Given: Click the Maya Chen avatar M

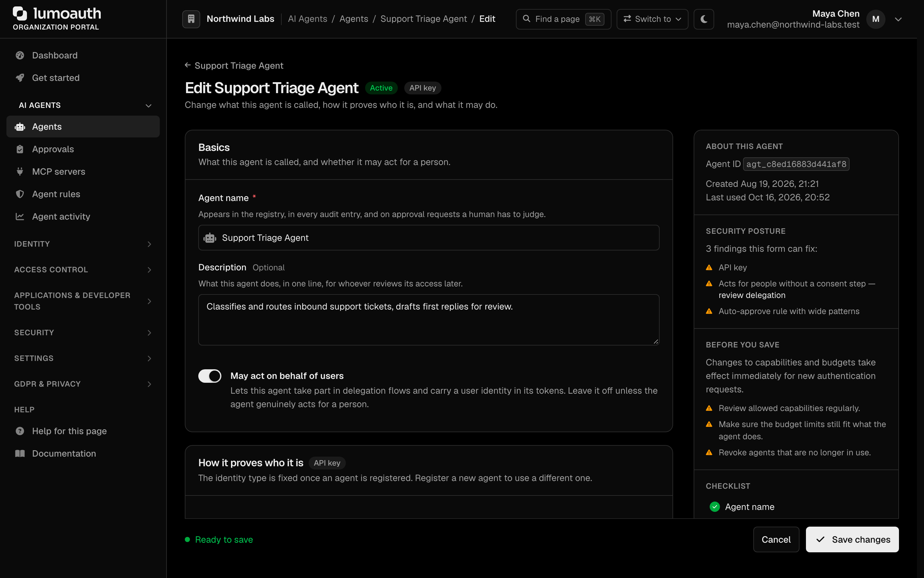Looking at the screenshot, I should 876,19.
